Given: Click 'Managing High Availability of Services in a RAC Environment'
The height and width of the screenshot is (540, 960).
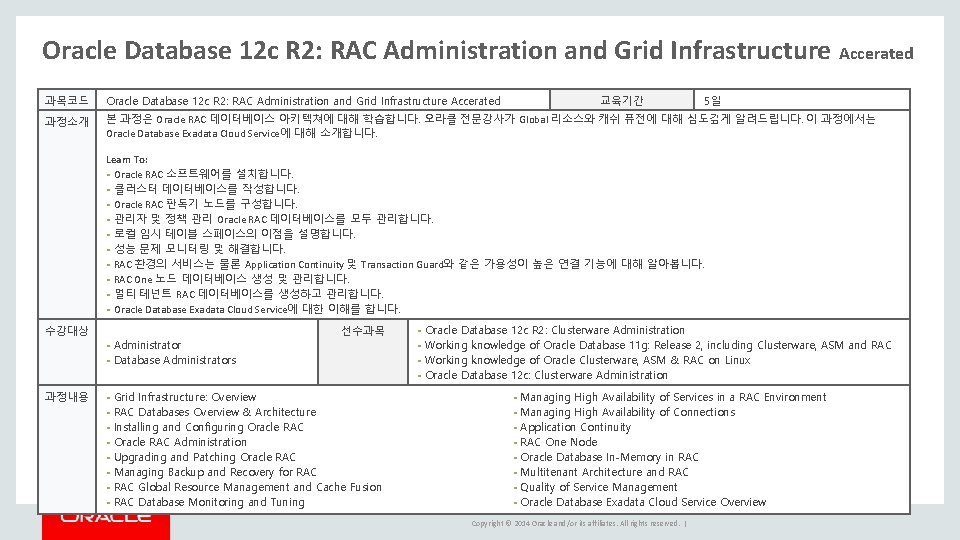Looking at the screenshot, I should click(x=673, y=397).
